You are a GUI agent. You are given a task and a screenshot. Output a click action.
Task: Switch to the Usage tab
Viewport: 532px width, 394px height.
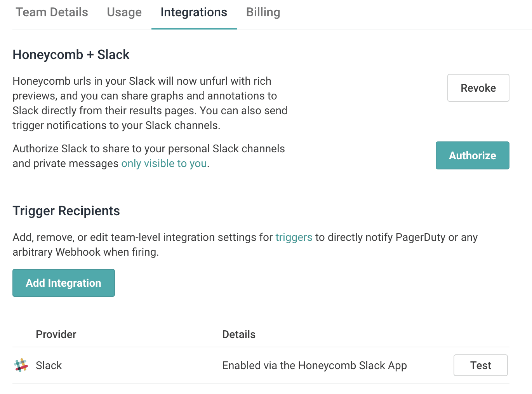pos(124,12)
